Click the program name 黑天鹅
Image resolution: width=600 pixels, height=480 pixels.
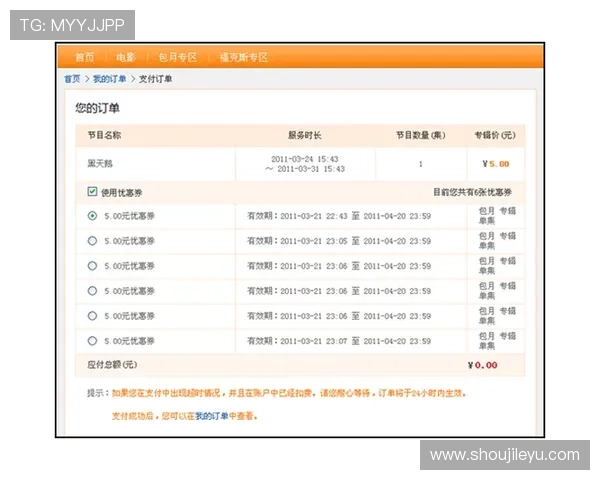pos(100,164)
